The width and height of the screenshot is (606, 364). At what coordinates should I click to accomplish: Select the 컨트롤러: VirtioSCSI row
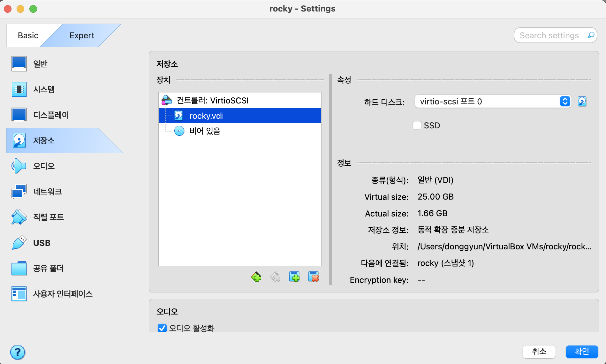coord(240,100)
